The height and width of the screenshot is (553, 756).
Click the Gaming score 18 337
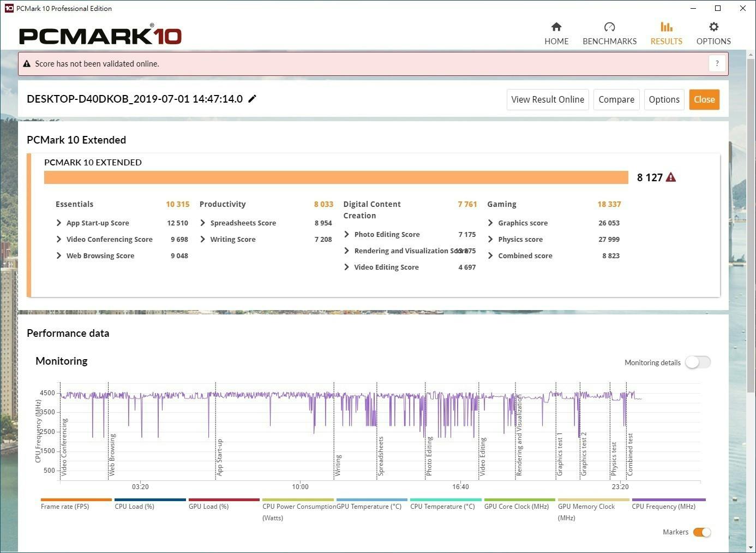click(x=609, y=204)
